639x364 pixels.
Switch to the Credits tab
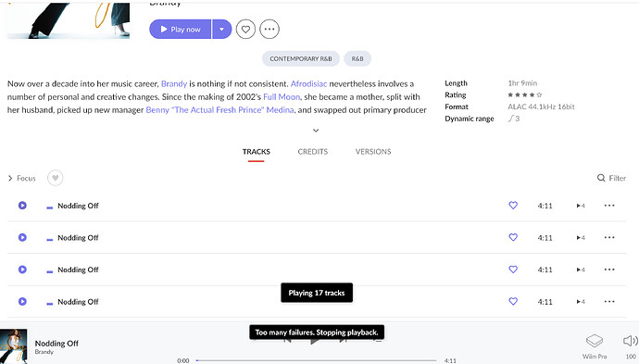pos(313,152)
